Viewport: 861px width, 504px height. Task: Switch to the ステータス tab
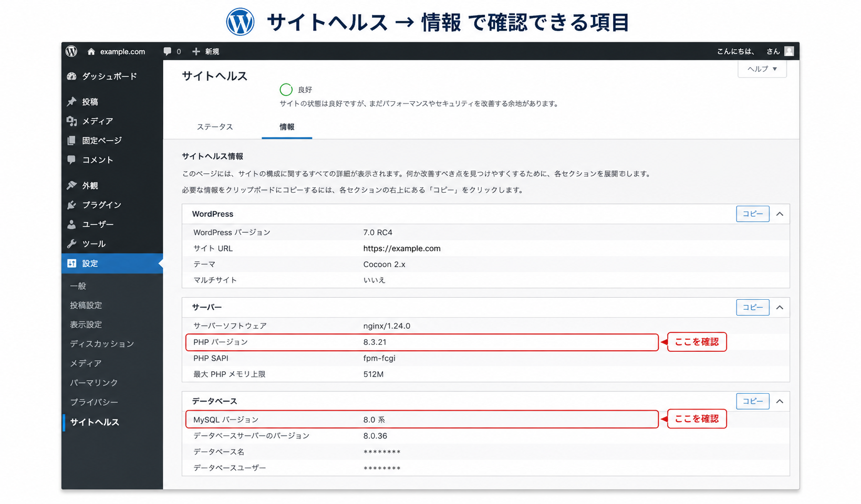point(215,127)
